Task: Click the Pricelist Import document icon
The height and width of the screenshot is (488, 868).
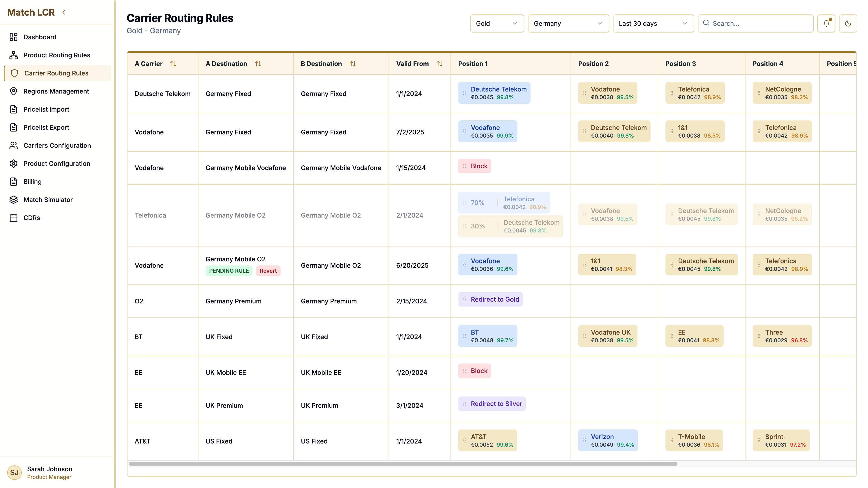Action: [14, 109]
